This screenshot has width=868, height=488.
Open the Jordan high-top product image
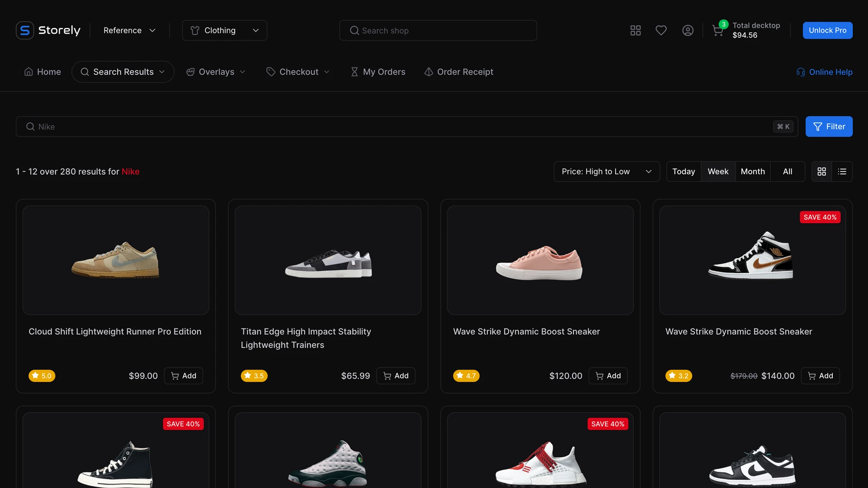(x=752, y=260)
